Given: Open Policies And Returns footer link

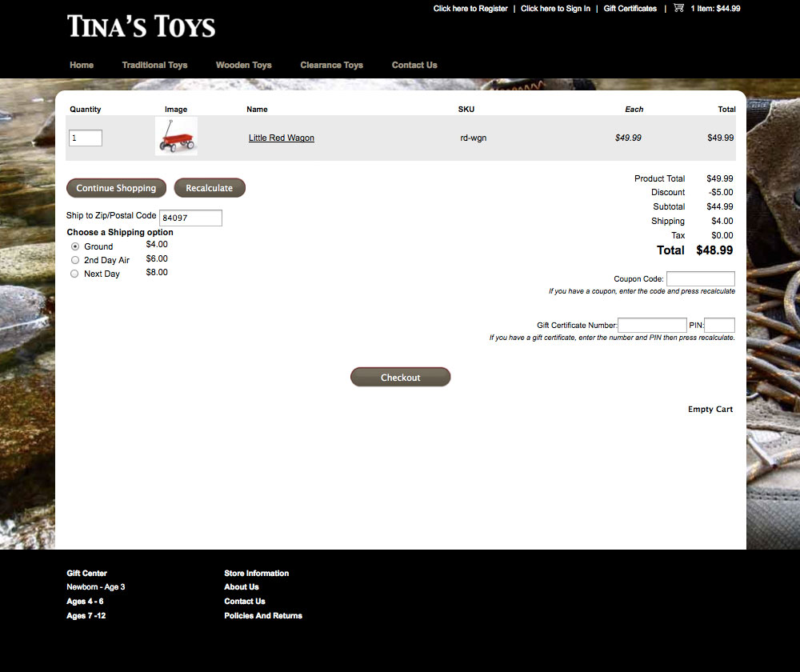Looking at the screenshot, I should tap(263, 615).
